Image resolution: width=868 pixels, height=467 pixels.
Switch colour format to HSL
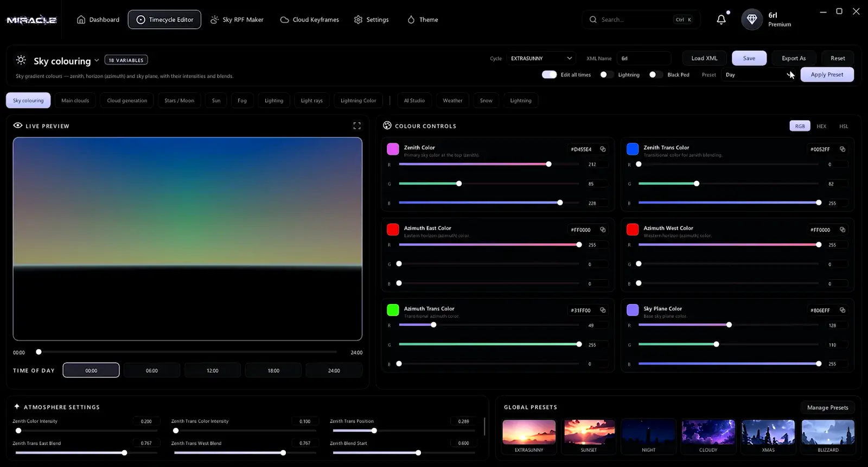click(x=844, y=126)
